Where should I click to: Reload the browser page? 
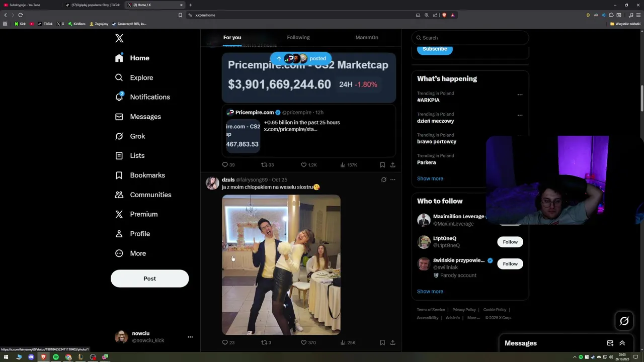20,15
